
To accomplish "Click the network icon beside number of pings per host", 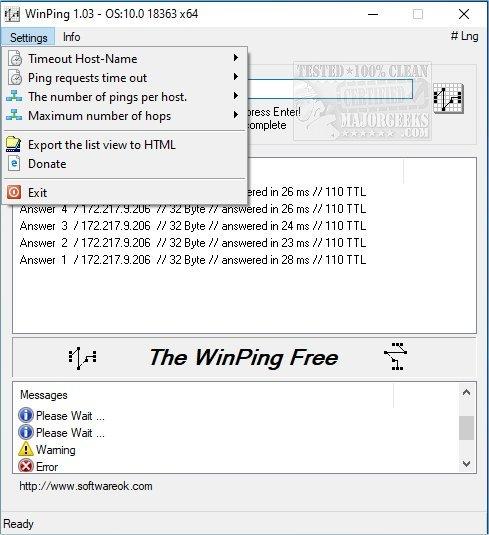I will click(14, 97).
